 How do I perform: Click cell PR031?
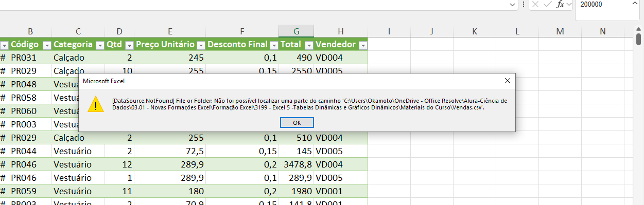point(30,58)
